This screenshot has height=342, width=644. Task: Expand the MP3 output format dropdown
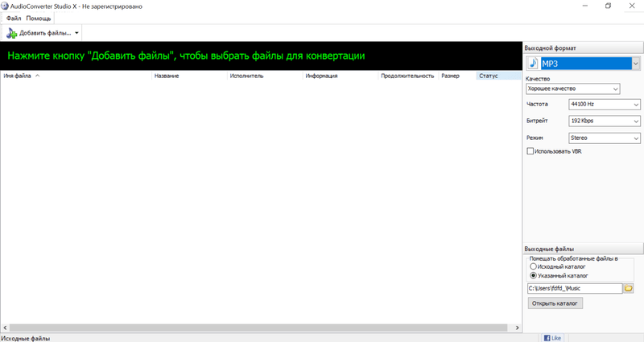click(636, 64)
